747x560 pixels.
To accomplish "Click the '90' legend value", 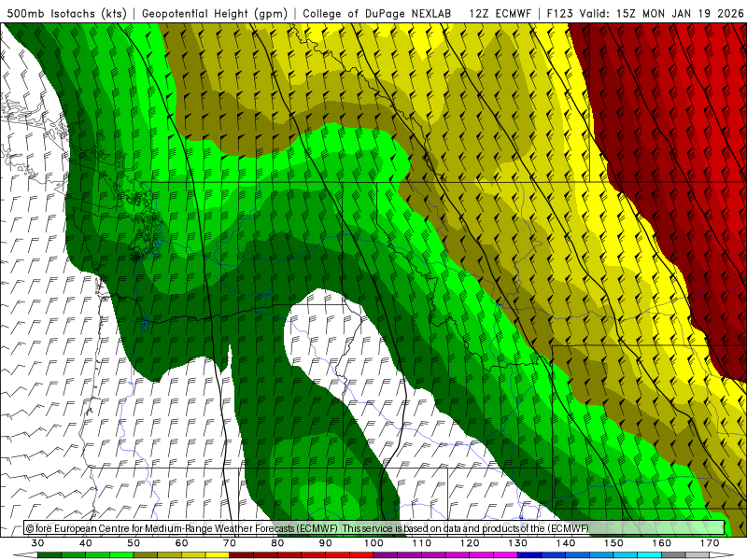I will 325,543.
